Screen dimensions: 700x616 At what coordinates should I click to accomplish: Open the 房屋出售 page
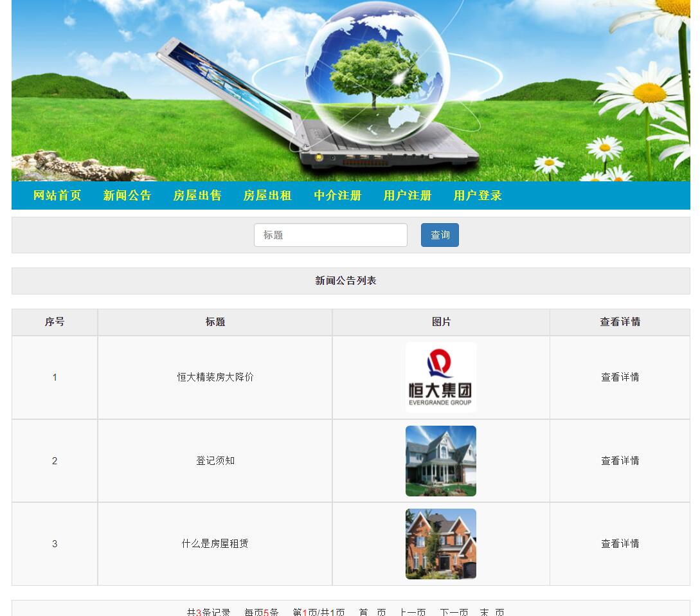[197, 195]
